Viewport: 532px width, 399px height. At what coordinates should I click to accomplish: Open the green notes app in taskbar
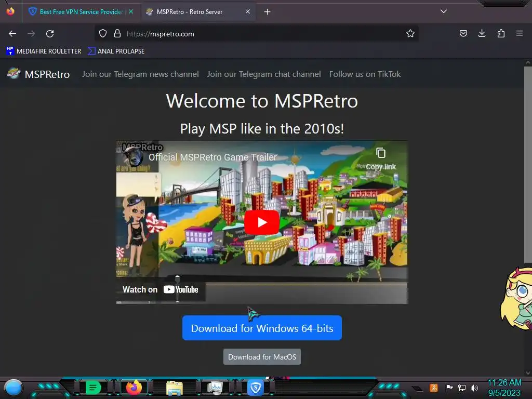(x=93, y=388)
